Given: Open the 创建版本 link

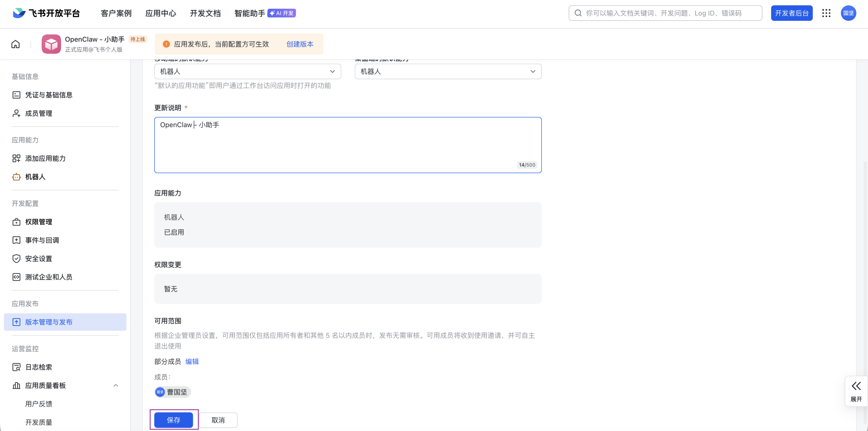Looking at the screenshot, I should pyautogui.click(x=299, y=44).
